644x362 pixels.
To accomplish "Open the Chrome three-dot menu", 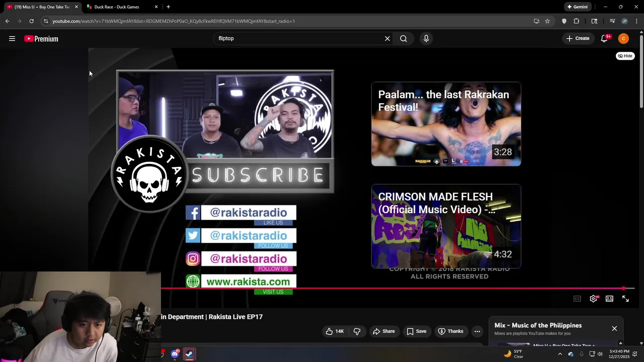I will tap(637, 21).
